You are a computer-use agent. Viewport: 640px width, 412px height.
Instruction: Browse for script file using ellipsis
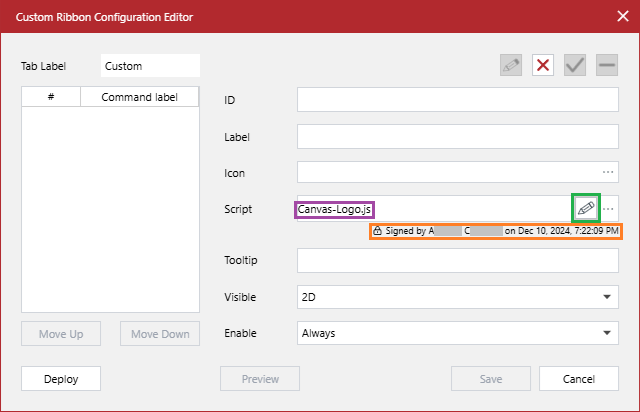609,208
